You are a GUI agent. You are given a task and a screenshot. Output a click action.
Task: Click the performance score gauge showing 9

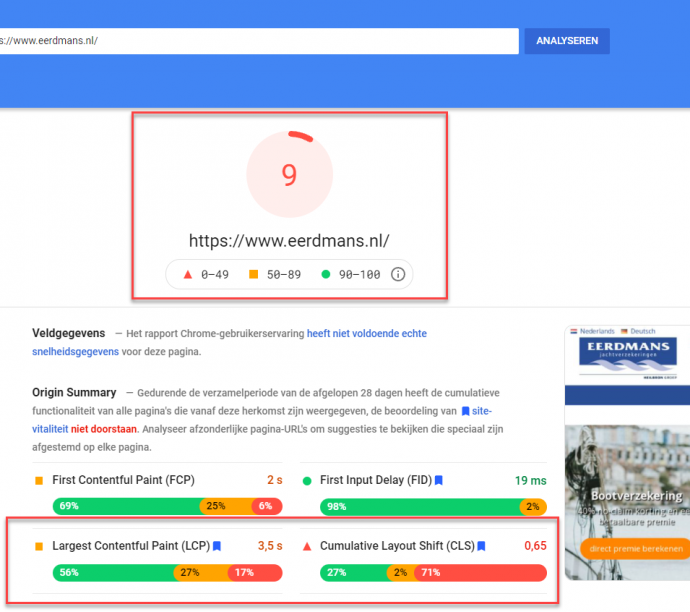coord(289,174)
